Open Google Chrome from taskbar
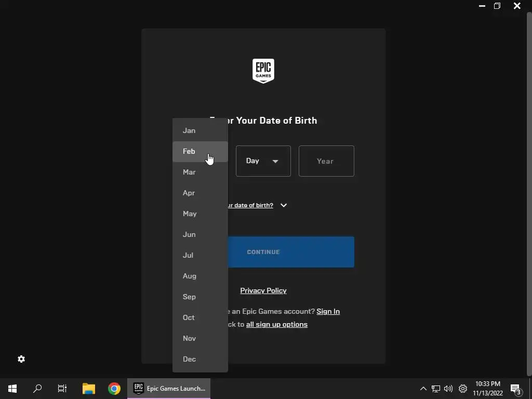This screenshot has height=399, width=532. [114, 389]
